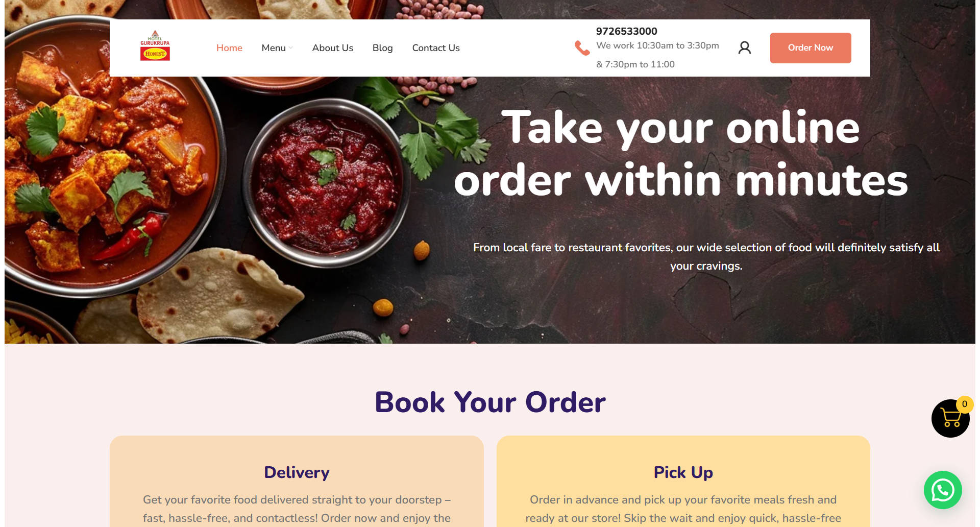Image resolution: width=980 pixels, height=527 pixels.
Task: Expand the Menu dropdown chevron
Action: click(290, 48)
